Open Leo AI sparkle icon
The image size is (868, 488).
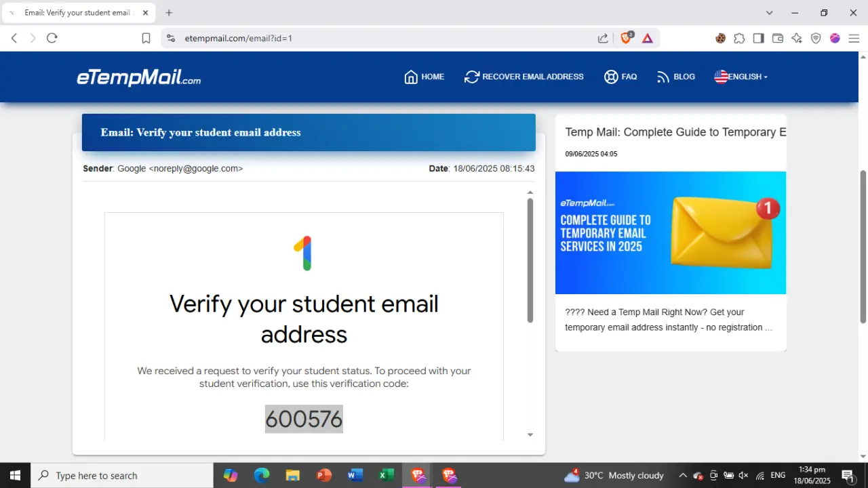coord(797,39)
